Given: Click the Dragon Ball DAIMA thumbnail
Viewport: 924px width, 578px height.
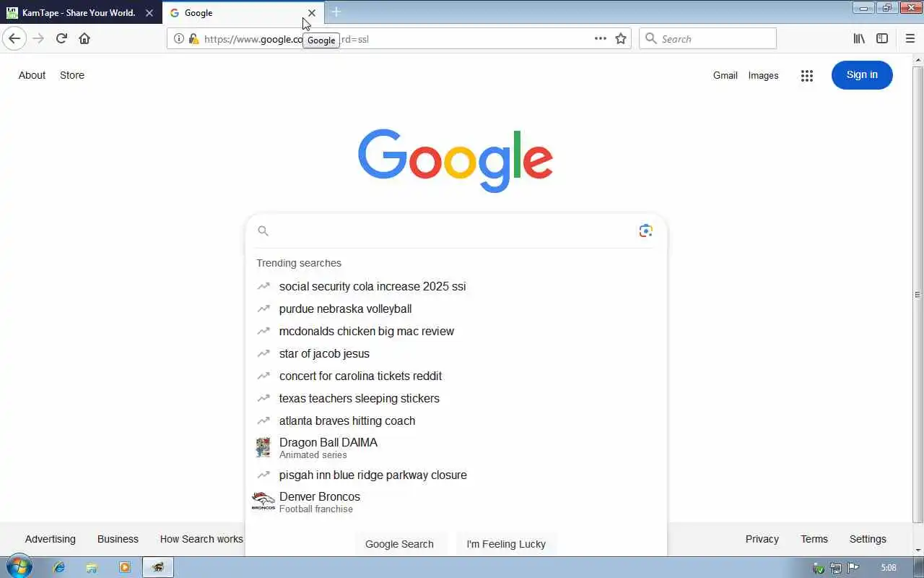Looking at the screenshot, I should pyautogui.click(x=263, y=447).
